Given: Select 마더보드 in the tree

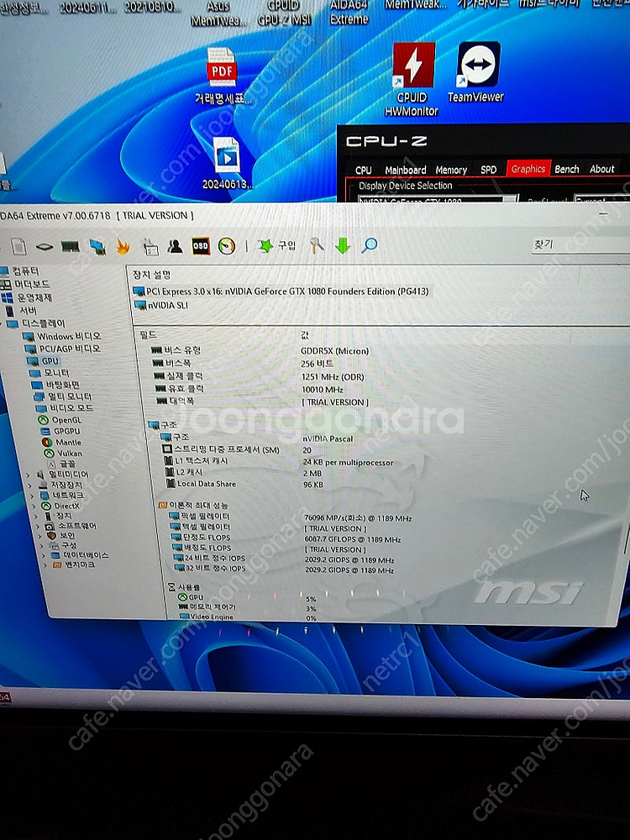Looking at the screenshot, I should (x=24, y=284).
